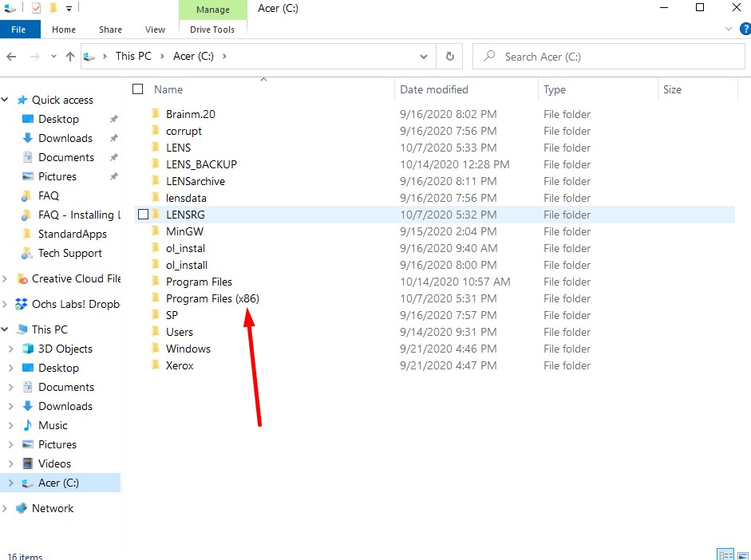Go up one level with Up arrow
Screen dimensions: 751x560
point(70,57)
